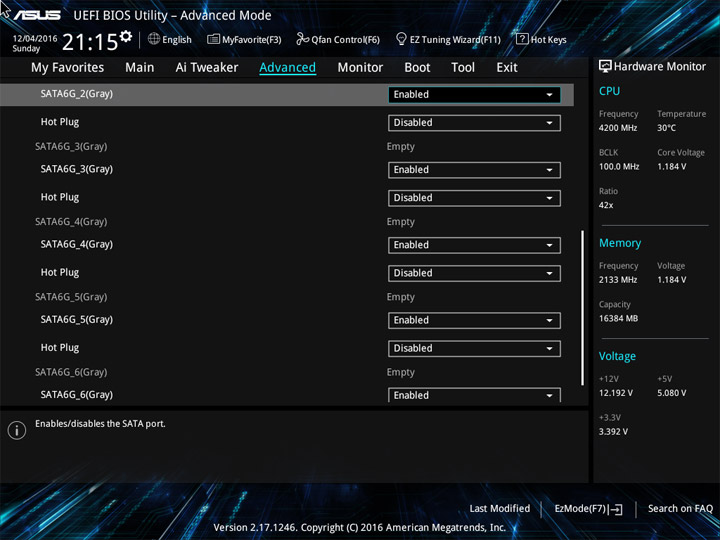Open the Tool tab
This screenshot has width=720, height=540.
pos(463,68)
